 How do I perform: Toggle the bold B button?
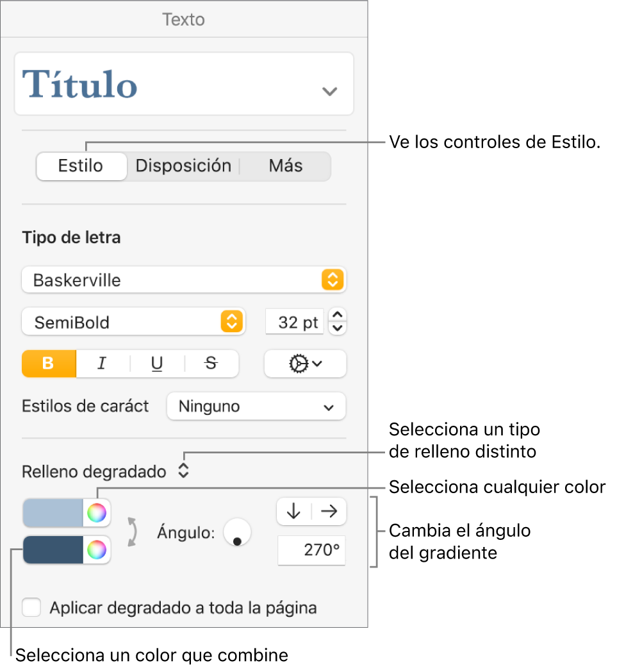(x=49, y=364)
